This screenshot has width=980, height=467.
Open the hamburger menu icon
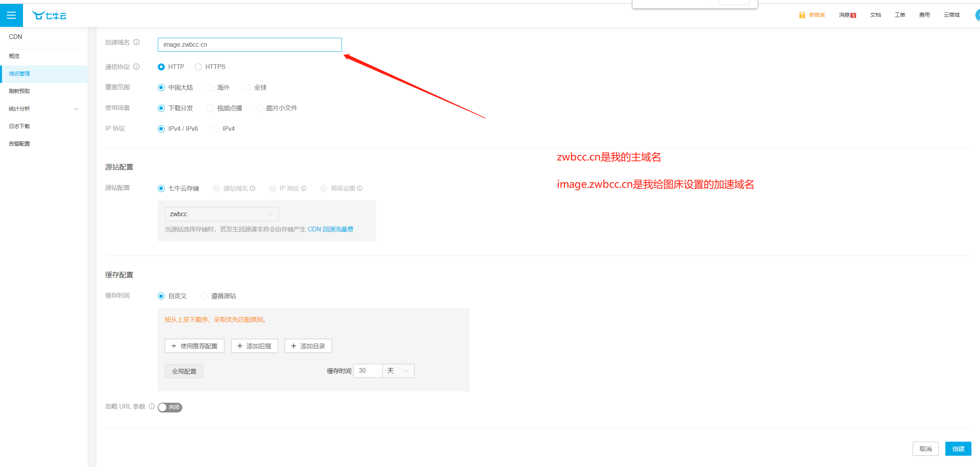[x=11, y=15]
